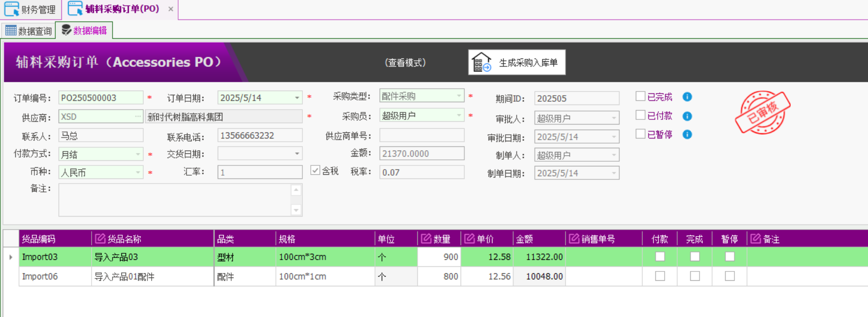Image resolution: width=868 pixels, height=317 pixels.
Task: Check 暂停 box for Import03 row
Action: coord(730,257)
